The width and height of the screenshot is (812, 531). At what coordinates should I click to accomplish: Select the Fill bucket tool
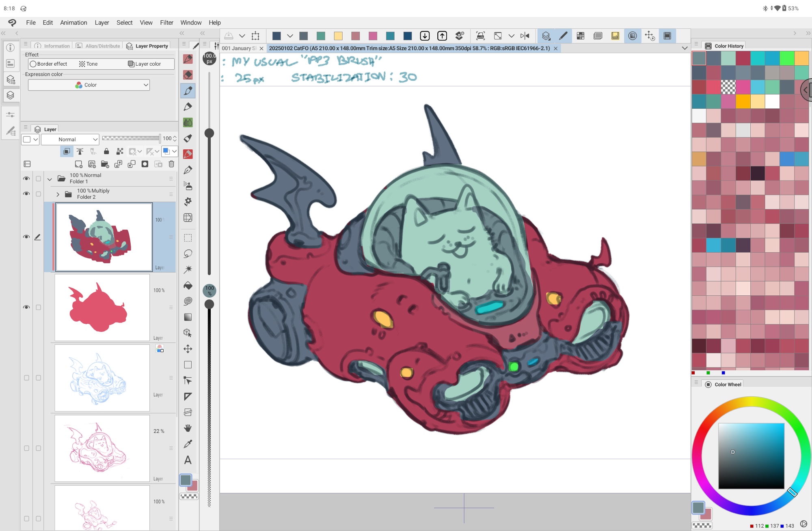[188, 286]
